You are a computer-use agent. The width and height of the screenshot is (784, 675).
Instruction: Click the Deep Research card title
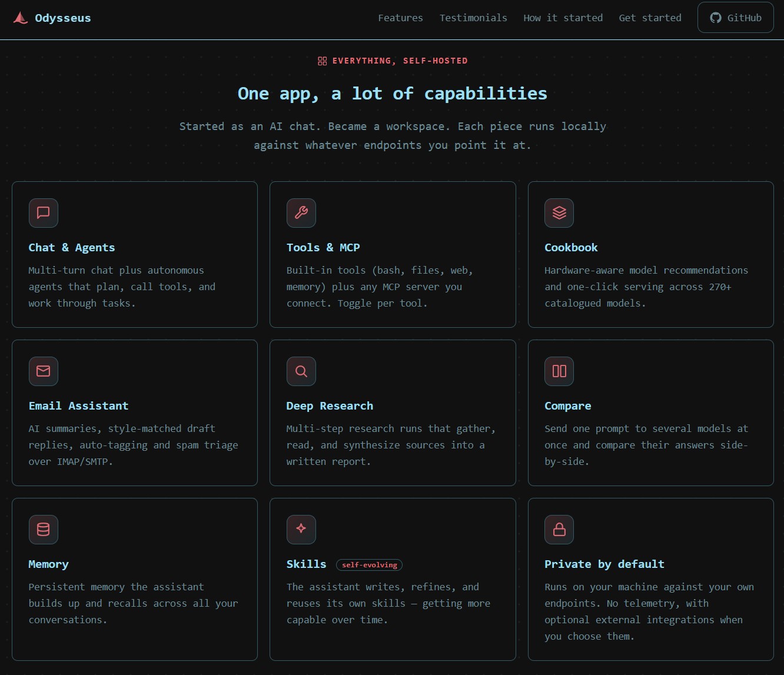(330, 406)
